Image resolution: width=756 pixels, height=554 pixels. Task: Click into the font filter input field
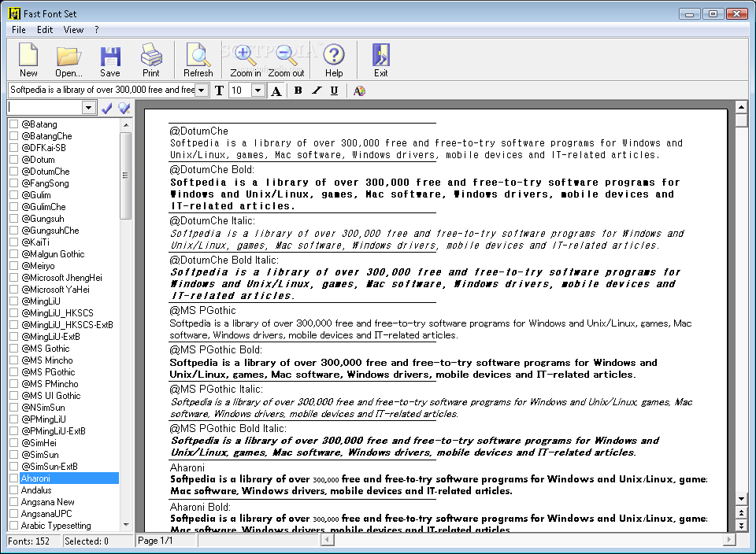click(x=45, y=108)
